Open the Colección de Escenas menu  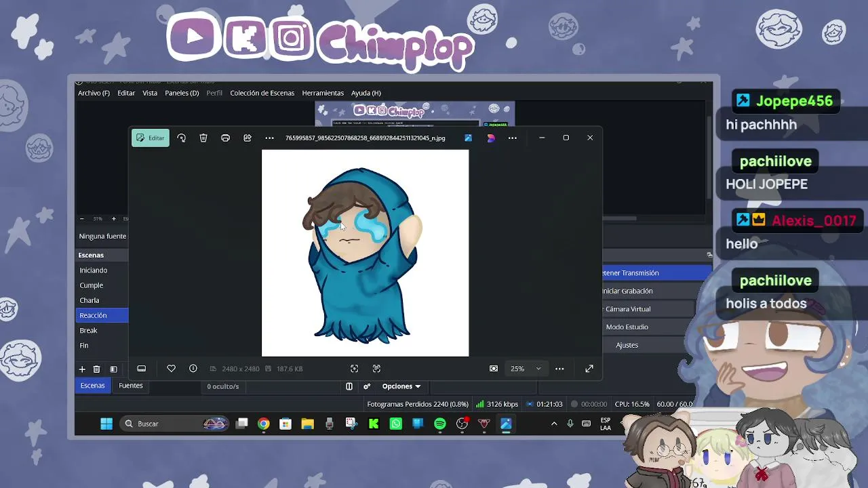point(262,93)
